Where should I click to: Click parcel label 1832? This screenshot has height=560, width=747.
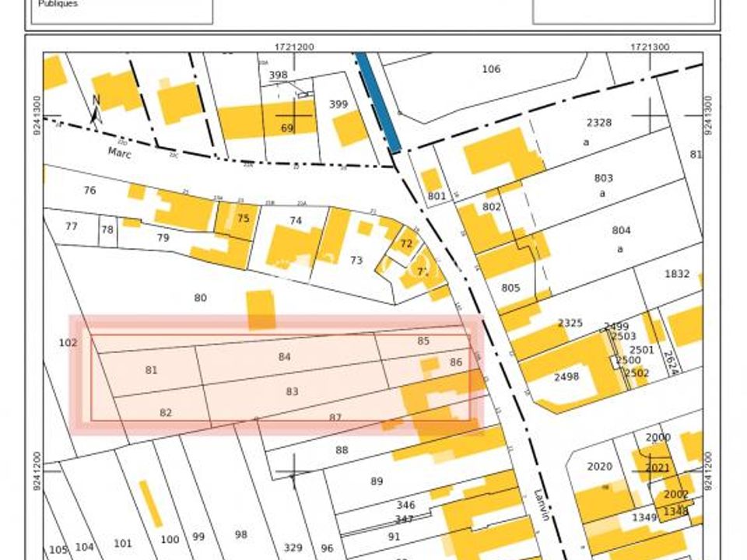click(677, 274)
